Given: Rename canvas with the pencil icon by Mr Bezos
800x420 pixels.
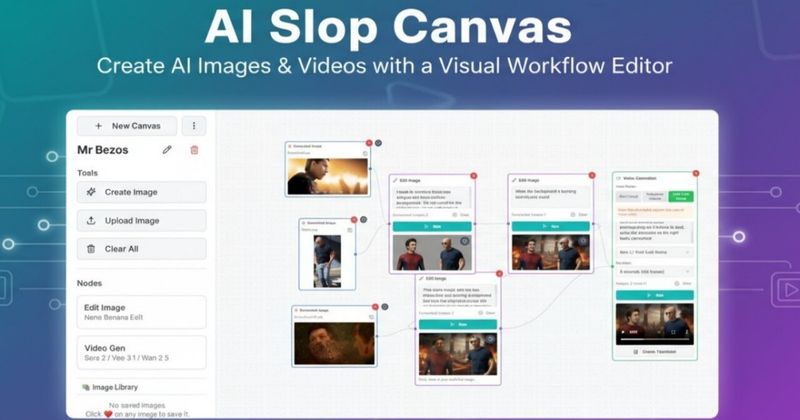Looking at the screenshot, I should coord(167,150).
